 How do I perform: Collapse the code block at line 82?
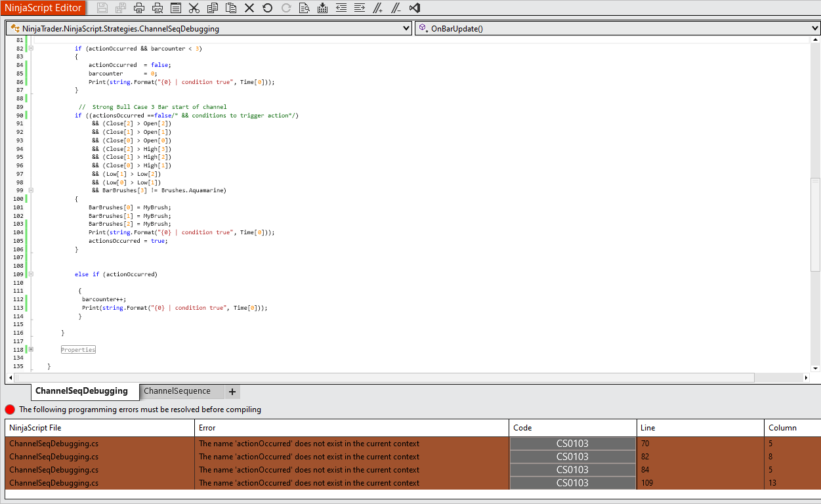pyautogui.click(x=31, y=49)
